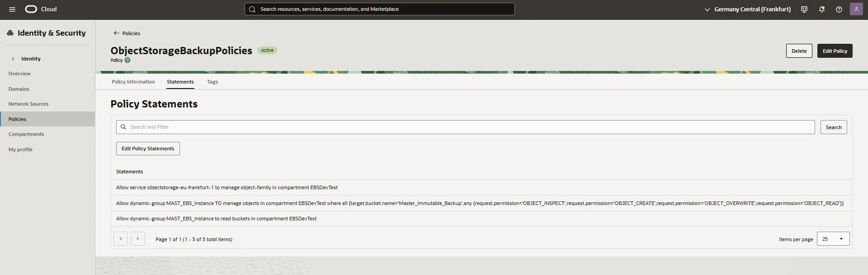Click the search magnifier icon in top bar
The image size is (868, 275).
[x=252, y=9]
